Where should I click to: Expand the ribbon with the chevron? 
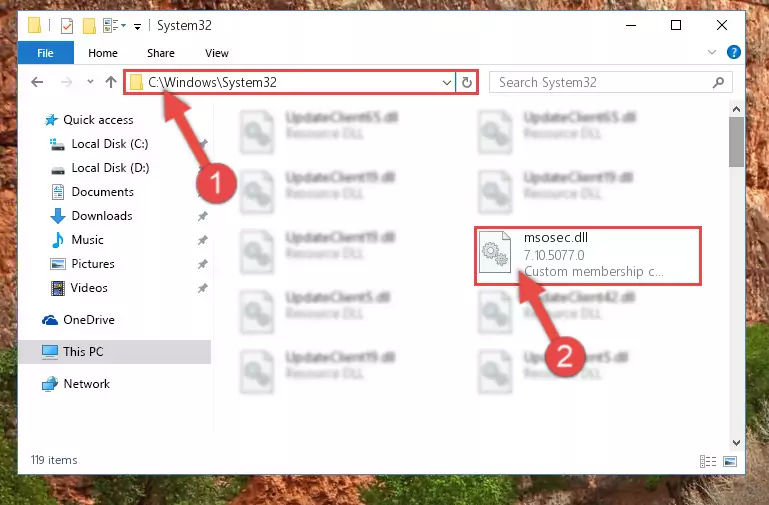point(712,52)
